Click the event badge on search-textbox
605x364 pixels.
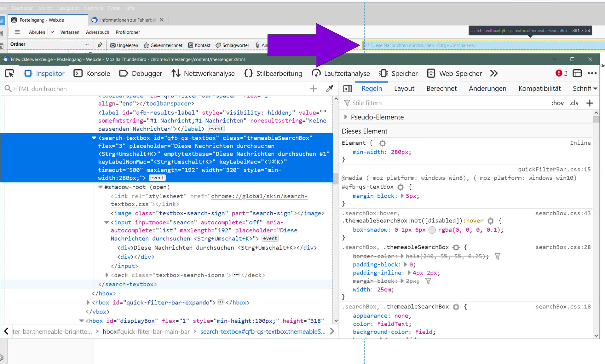157,178
